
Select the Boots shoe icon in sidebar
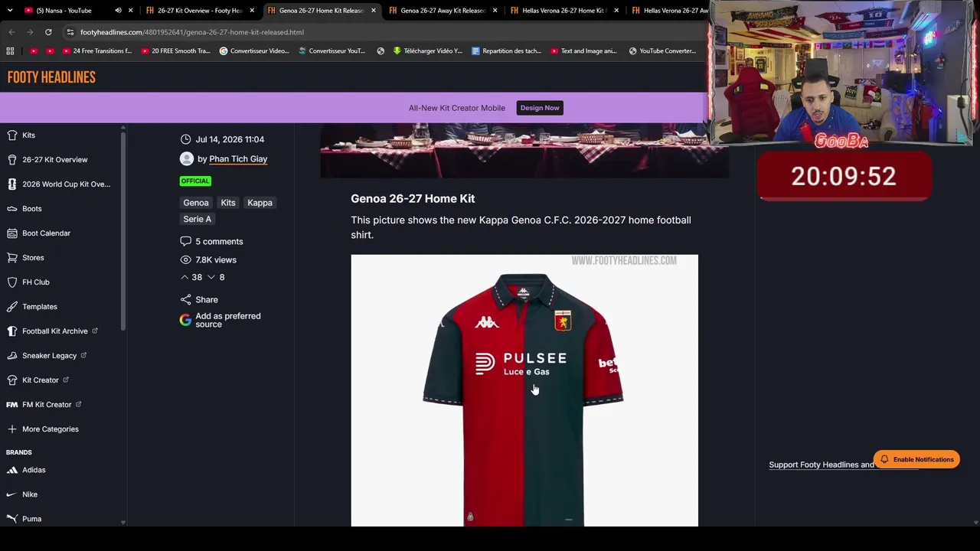click(x=11, y=209)
